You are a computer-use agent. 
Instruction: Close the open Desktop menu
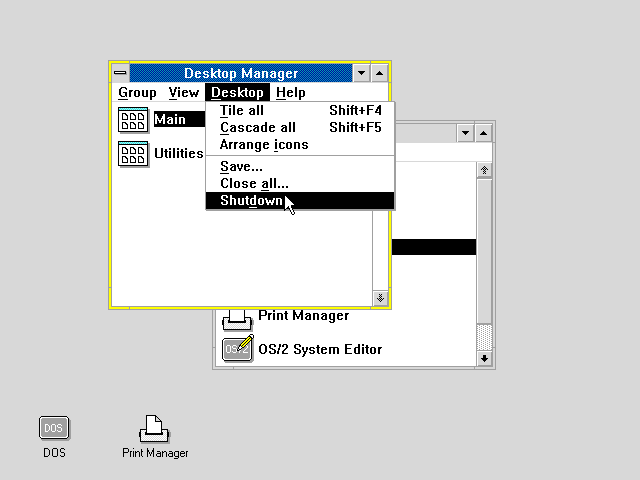[237, 93]
